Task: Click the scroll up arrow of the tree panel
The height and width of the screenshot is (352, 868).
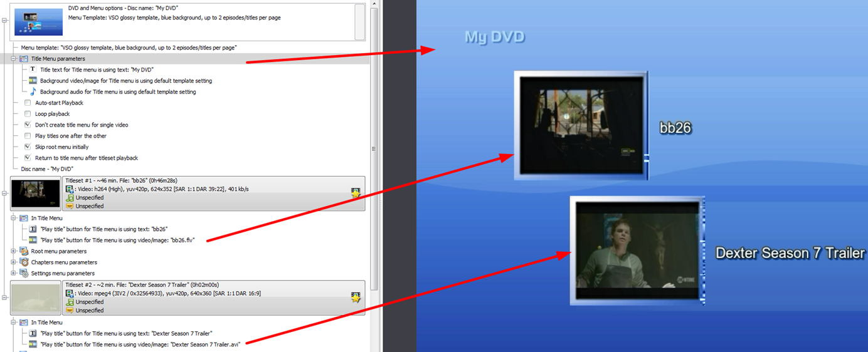Action: [374, 4]
